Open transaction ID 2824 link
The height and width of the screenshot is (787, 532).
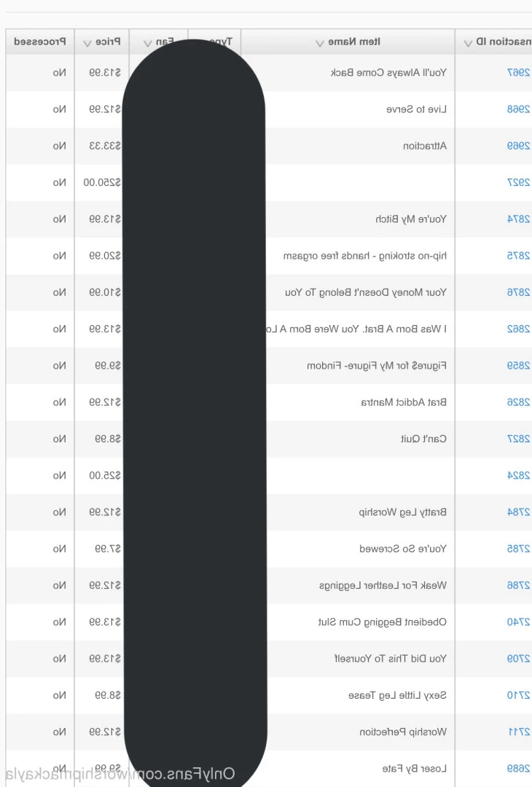pyautogui.click(x=518, y=476)
